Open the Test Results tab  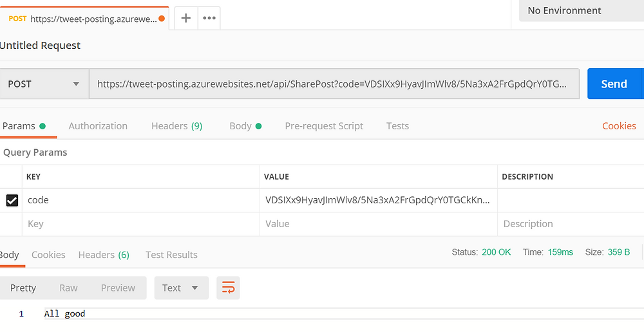171,255
